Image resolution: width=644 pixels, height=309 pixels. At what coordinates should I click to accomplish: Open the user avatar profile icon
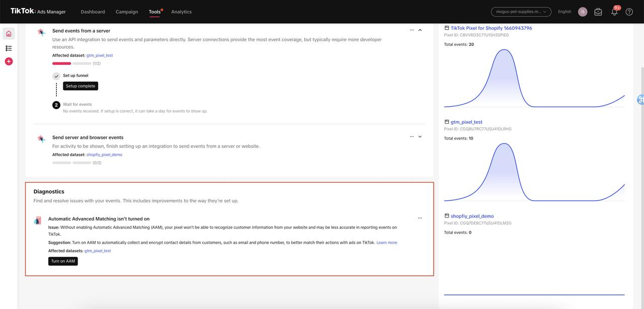point(583,12)
